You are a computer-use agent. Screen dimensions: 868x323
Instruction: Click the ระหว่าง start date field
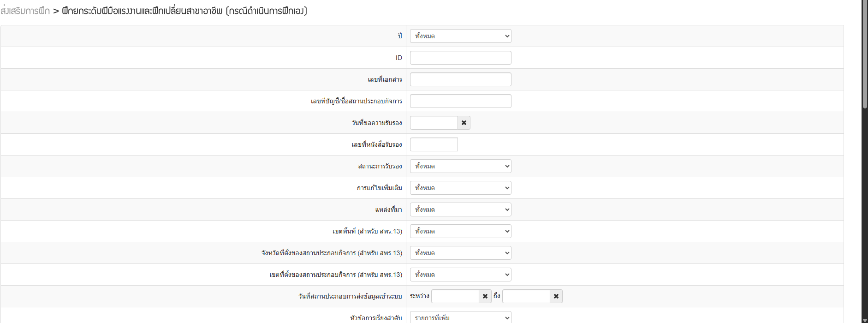(x=455, y=296)
